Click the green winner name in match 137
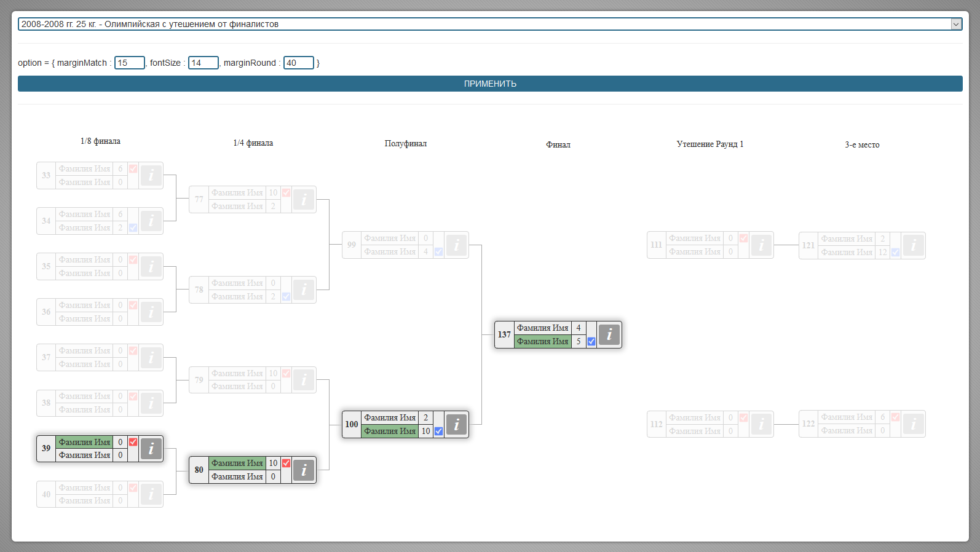Viewport: 980px width, 552px height. point(543,342)
